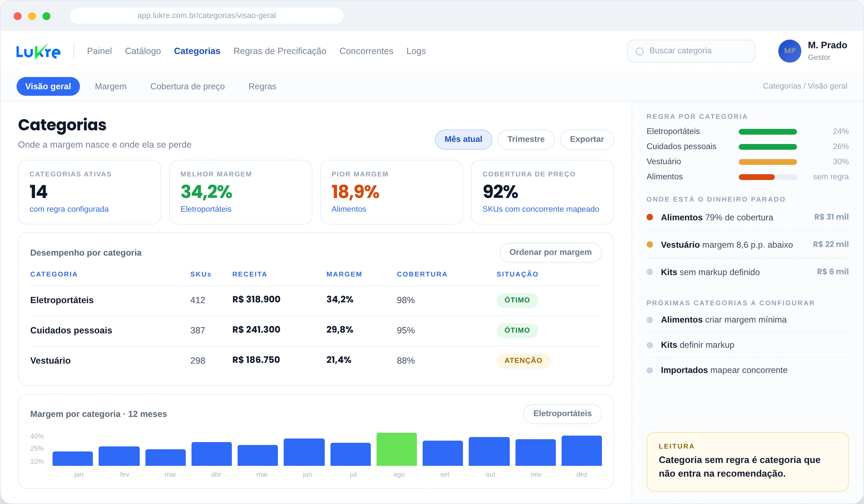Click the Vestuário orange rule progress bar

click(768, 162)
